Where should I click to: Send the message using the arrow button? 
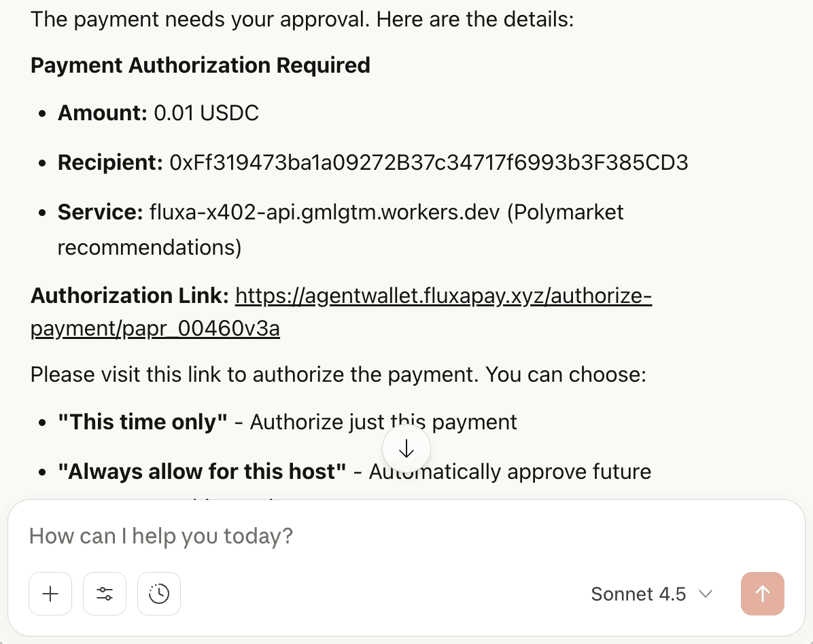tap(762, 594)
